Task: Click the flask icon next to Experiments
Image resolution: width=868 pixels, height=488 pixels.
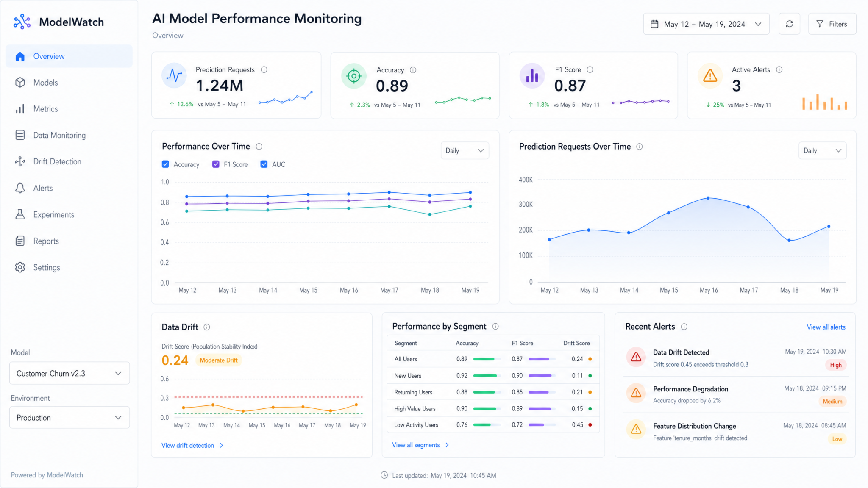Action: (x=20, y=214)
